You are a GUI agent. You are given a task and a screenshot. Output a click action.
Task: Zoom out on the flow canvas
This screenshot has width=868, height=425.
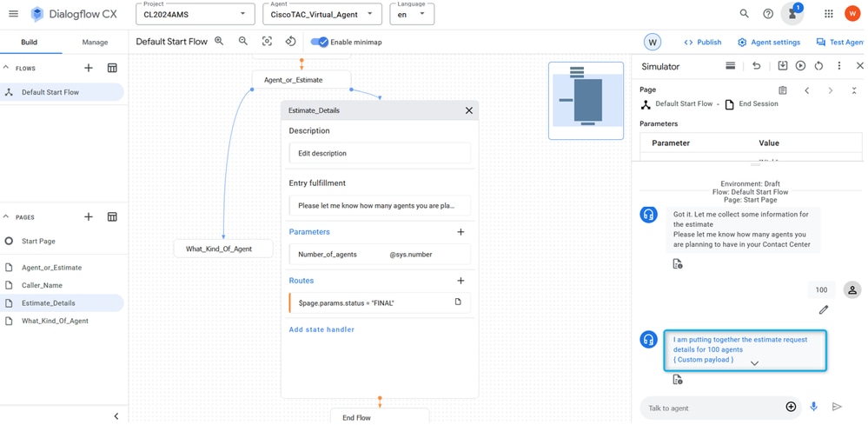coord(243,41)
